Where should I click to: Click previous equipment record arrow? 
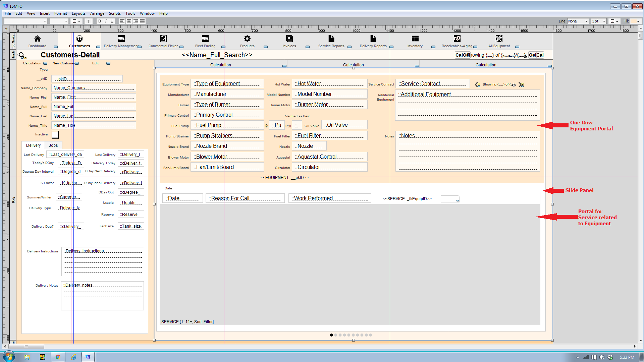(477, 85)
